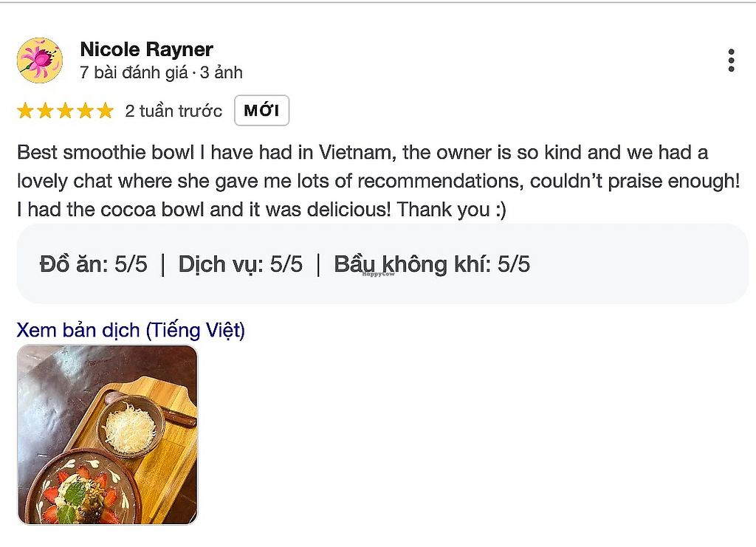
Task: Click the first yellow rating star
Action: (26, 111)
